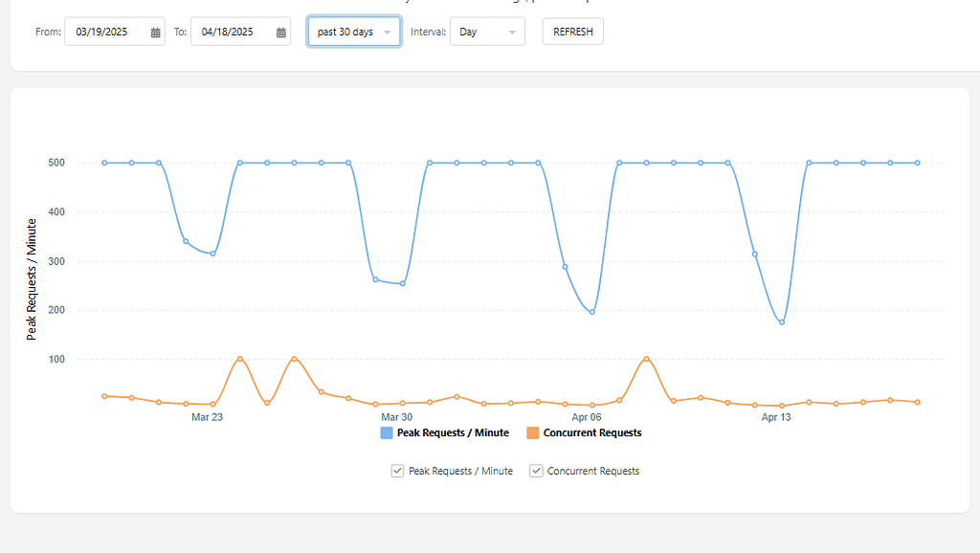Select the orange peak near Apr 06
The image size is (980, 553).
pos(647,360)
